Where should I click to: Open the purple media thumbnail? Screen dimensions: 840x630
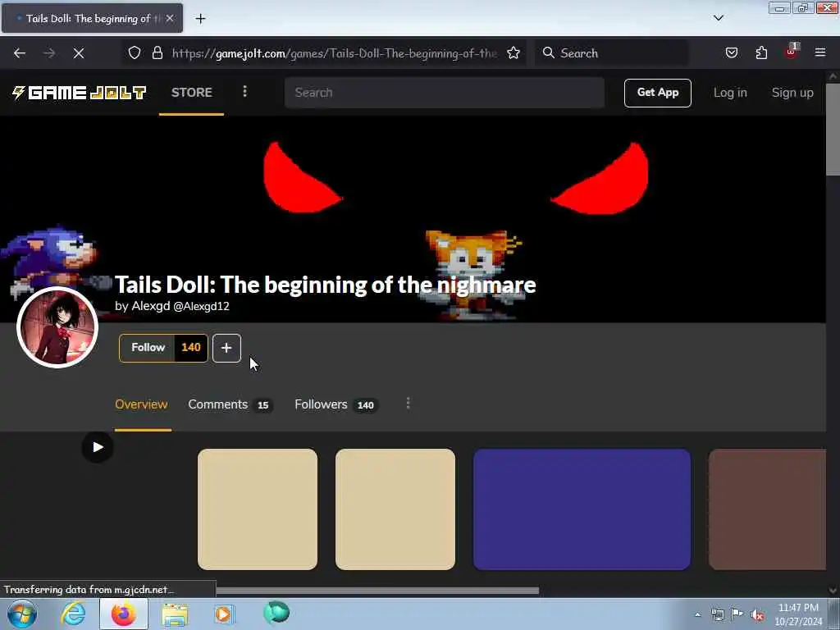pyautogui.click(x=582, y=509)
